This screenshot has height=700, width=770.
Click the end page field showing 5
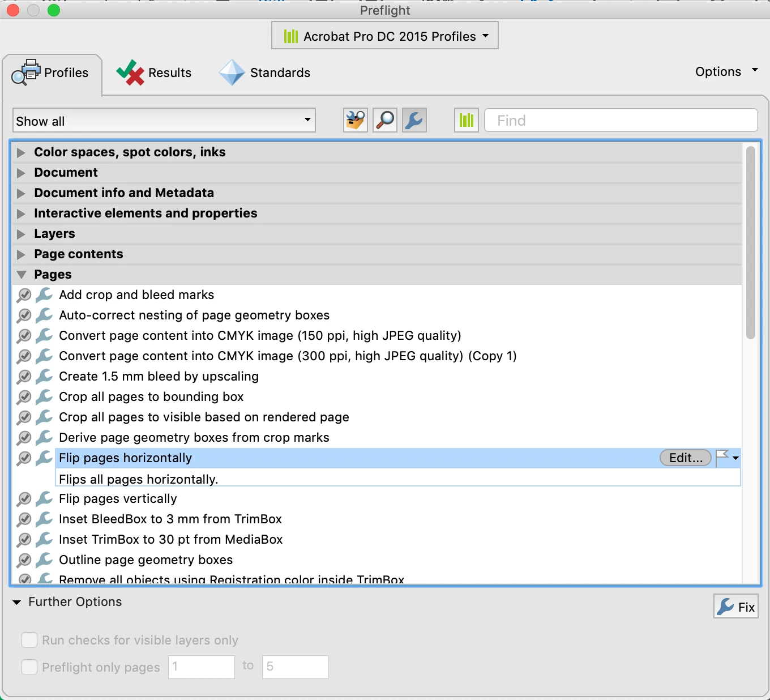pyautogui.click(x=296, y=667)
